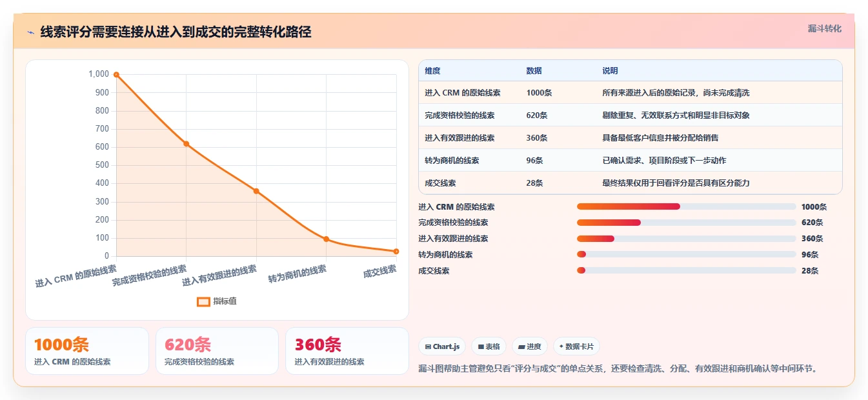Click table data cell 96条
The image size is (868, 400).
click(534, 161)
